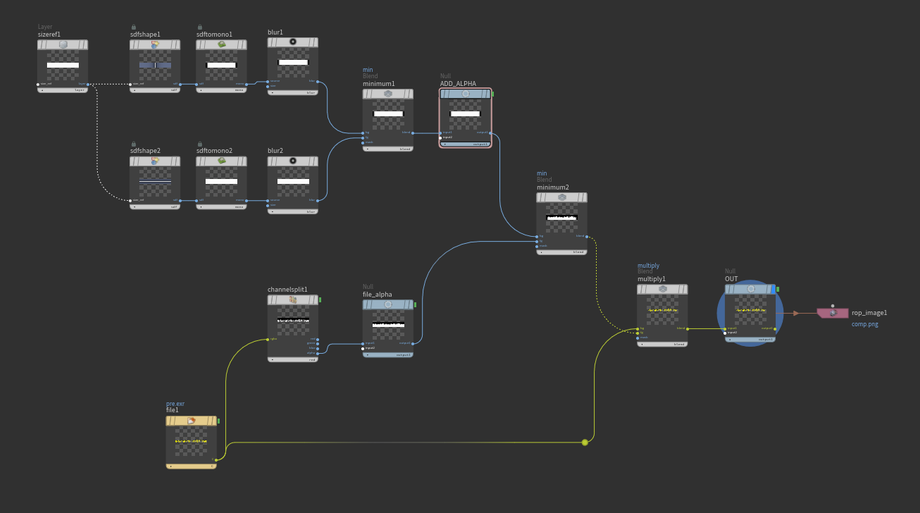The height and width of the screenshot is (513, 920).
Task: Toggle the display flag on OUT node
Action: [777, 289]
